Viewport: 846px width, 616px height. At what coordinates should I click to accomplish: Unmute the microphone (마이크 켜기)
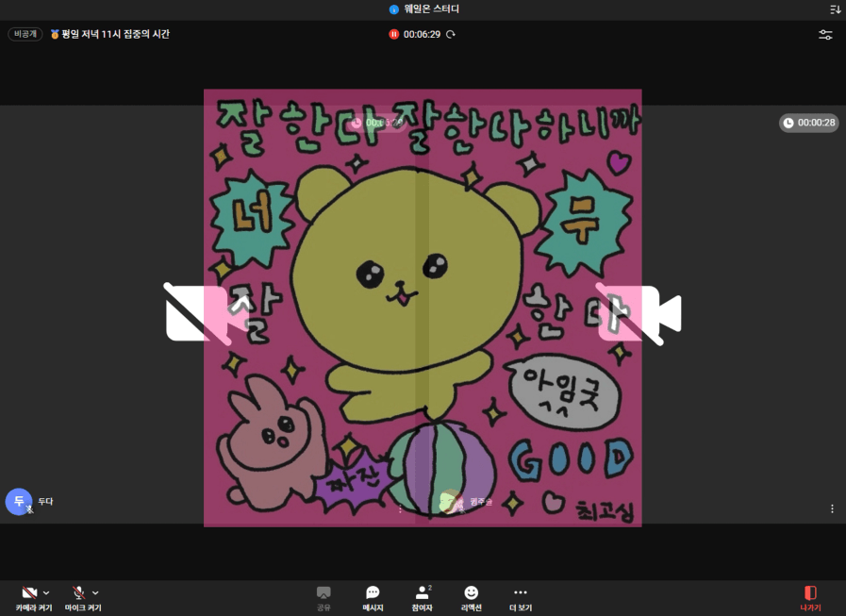[x=78, y=593]
